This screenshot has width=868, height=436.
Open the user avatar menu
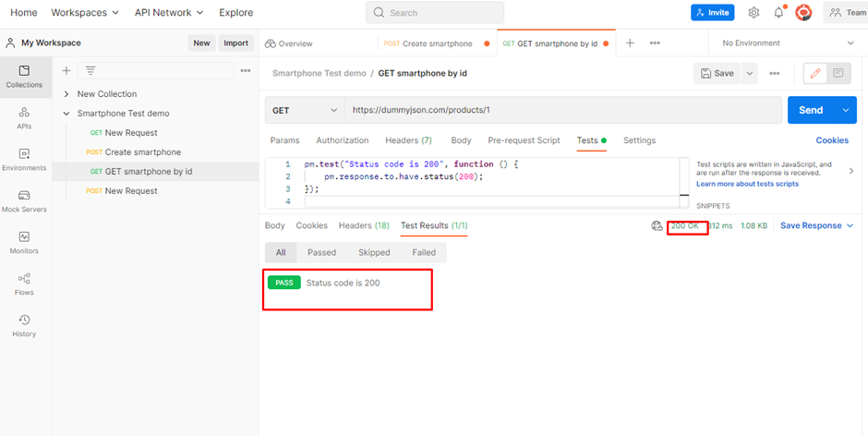[803, 13]
